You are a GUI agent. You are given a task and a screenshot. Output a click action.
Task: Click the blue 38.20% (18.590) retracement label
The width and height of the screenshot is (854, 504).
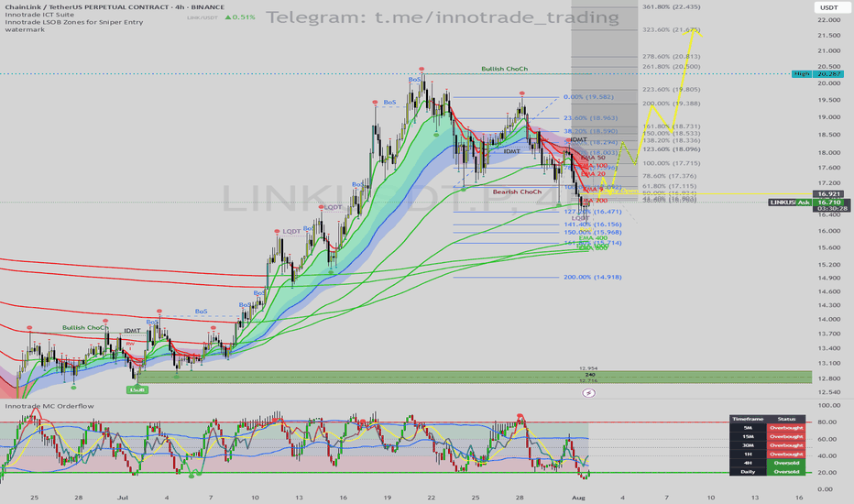(590, 131)
